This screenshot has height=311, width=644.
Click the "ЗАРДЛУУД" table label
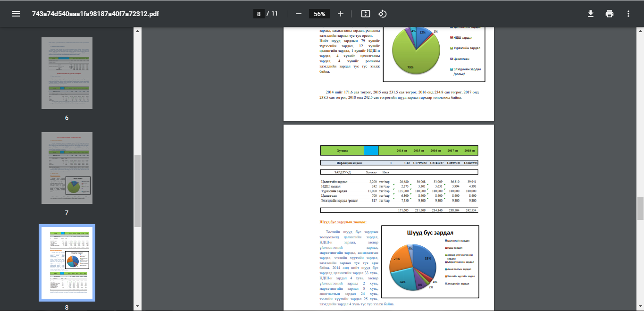[343, 172]
